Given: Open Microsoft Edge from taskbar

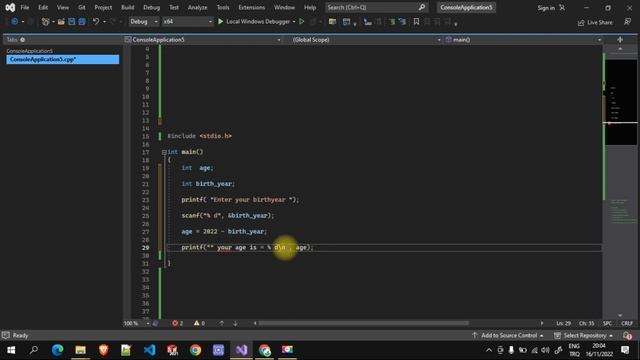Looking at the screenshot, I should (x=58, y=350).
